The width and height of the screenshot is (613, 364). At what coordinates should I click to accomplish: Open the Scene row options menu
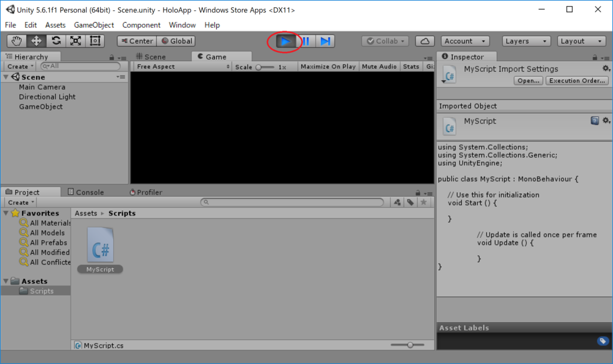tap(121, 77)
